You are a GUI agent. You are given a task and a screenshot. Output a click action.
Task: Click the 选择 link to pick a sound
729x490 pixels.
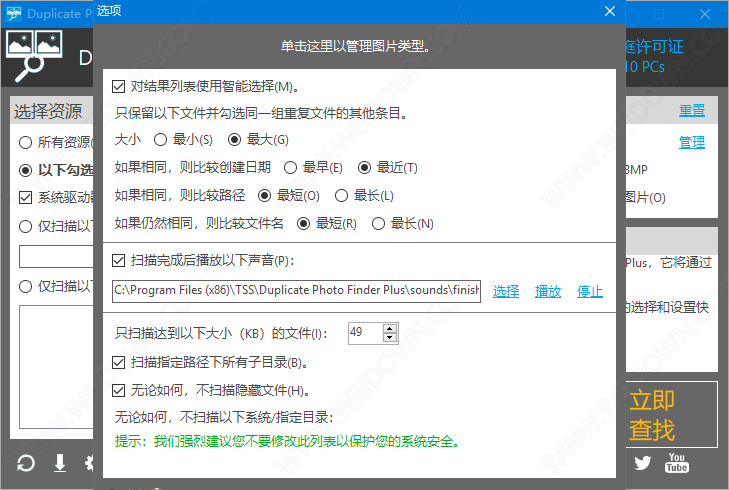(x=506, y=291)
